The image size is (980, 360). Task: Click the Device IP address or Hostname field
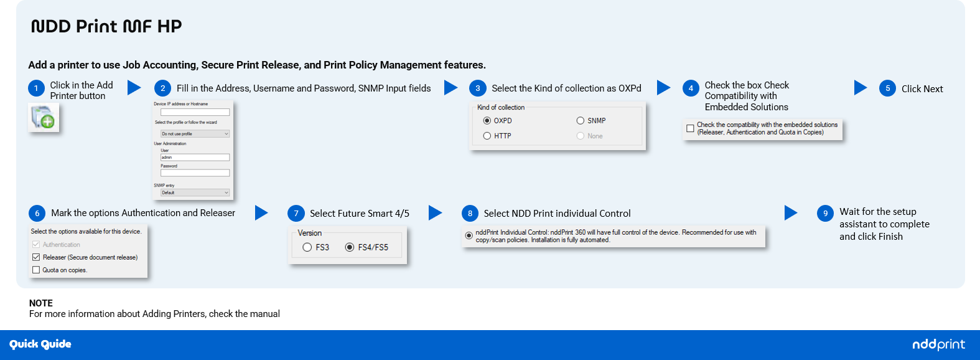pos(195,112)
